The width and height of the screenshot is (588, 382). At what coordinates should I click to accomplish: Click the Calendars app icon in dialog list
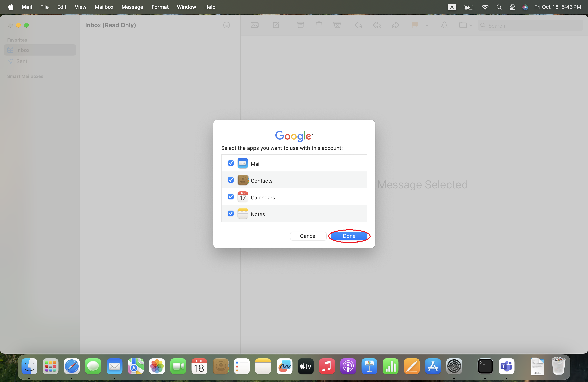[243, 197]
